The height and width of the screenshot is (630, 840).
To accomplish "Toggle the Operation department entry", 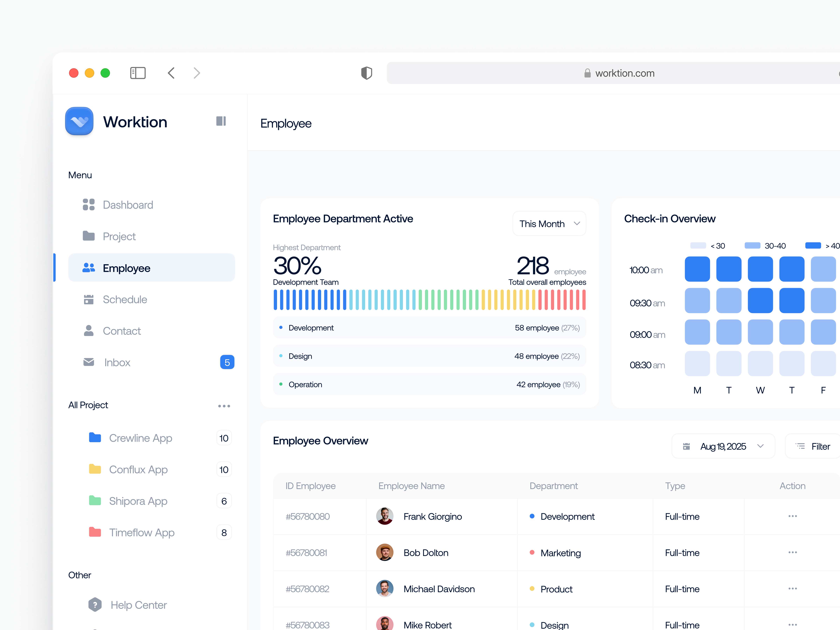I will point(429,384).
